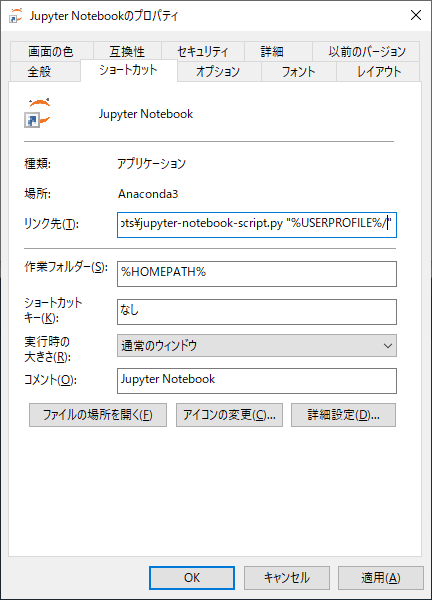The width and height of the screenshot is (432, 600).
Task: Select the ショートカット tab
Action: 129,70
